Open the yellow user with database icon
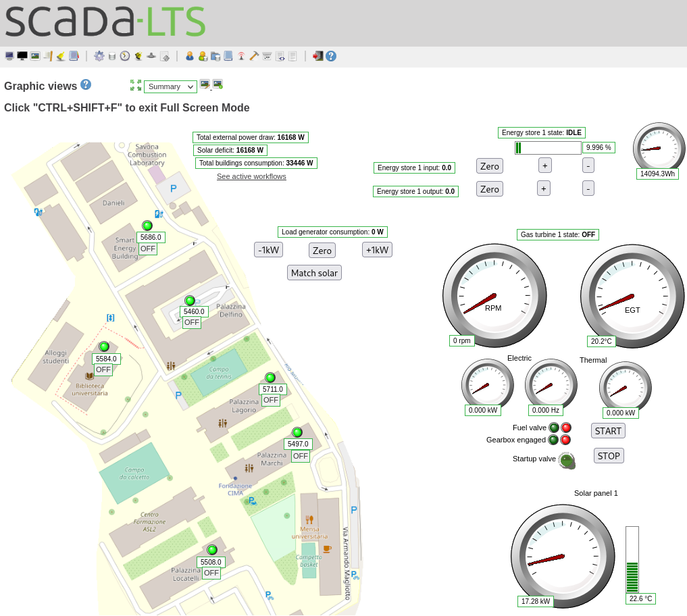The image size is (687, 616). tap(203, 56)
